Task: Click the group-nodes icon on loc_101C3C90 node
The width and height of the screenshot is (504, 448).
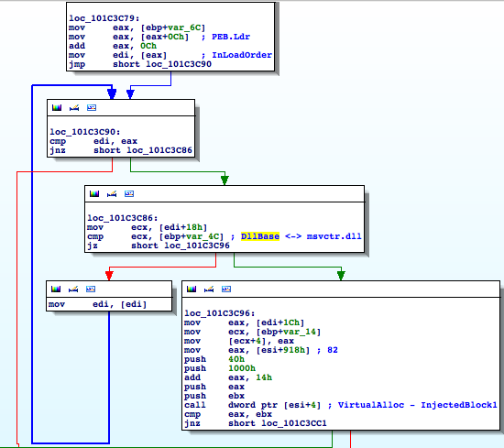Action: [92, 108]
